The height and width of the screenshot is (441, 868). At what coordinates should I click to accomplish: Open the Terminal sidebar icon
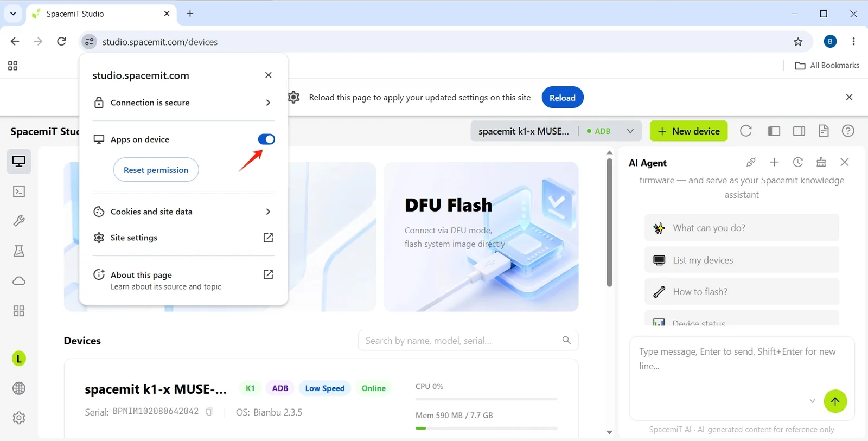[x=19, y=191]
